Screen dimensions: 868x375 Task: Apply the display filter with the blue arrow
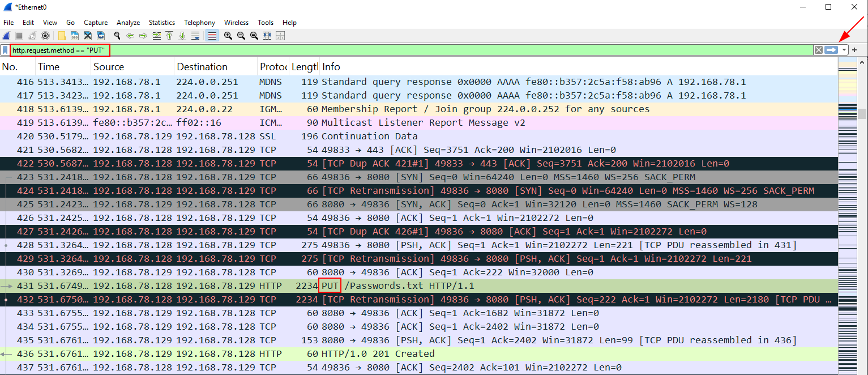tap(831, 50)
